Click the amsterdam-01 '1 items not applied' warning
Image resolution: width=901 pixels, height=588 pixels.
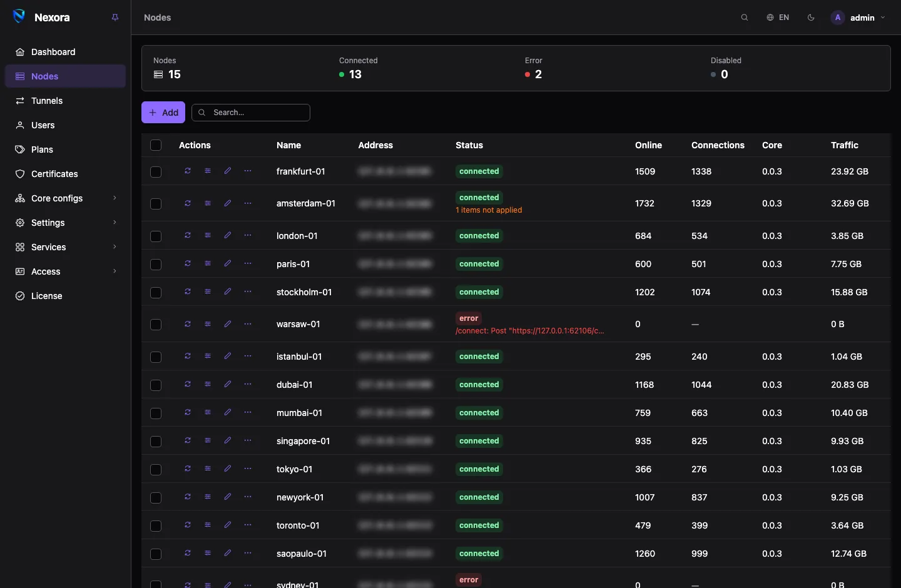click(489, 210)
